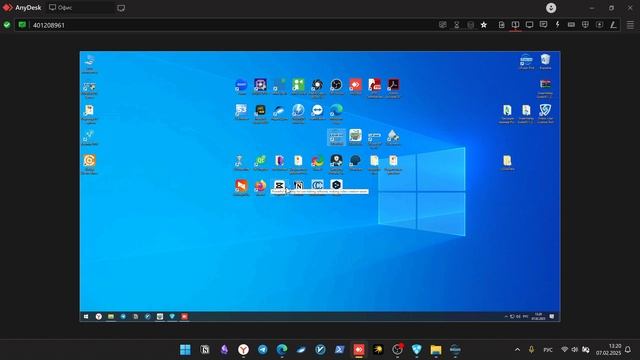
Task: Select the remote OBS Studio desktop icon
Action: pos(336,87)
